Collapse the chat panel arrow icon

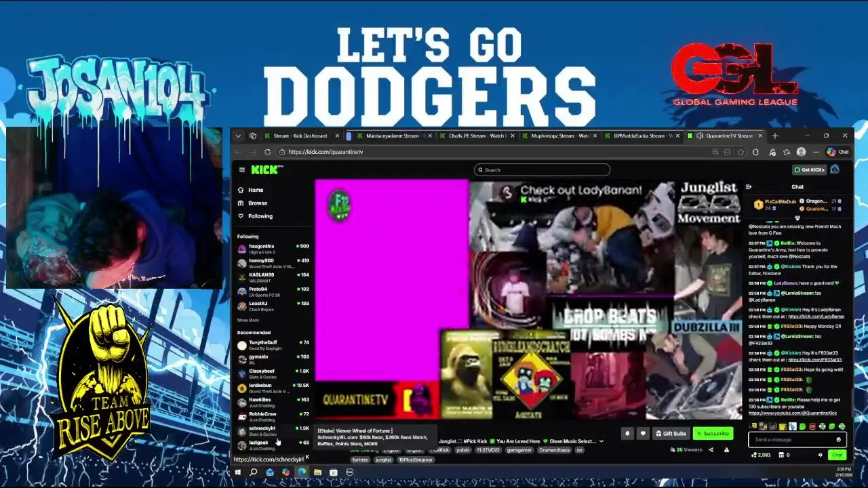pyautogui.click(x=749, y=187)
